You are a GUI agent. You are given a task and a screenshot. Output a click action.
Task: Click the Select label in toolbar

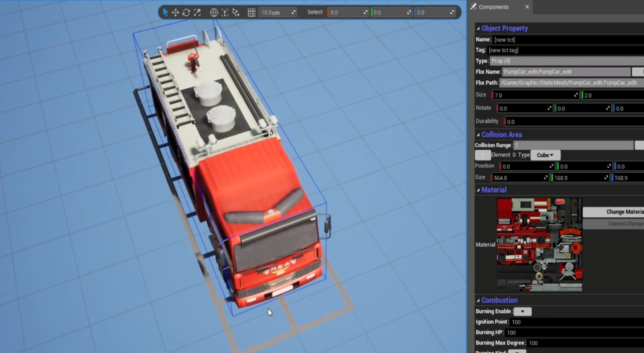[x=315, y=12]
